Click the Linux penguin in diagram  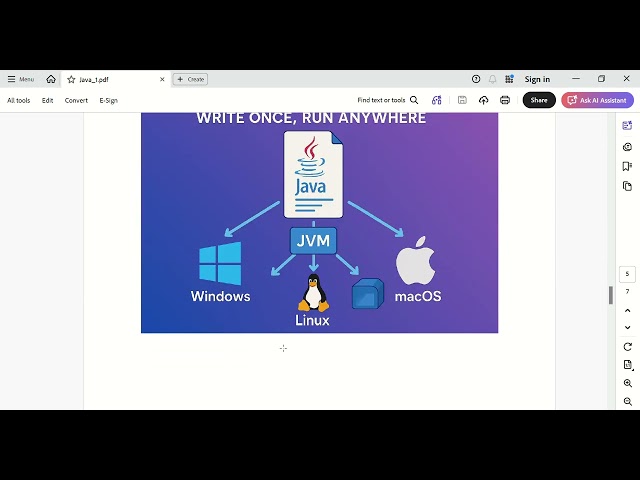pyautogui.click(x=313, y=293)
